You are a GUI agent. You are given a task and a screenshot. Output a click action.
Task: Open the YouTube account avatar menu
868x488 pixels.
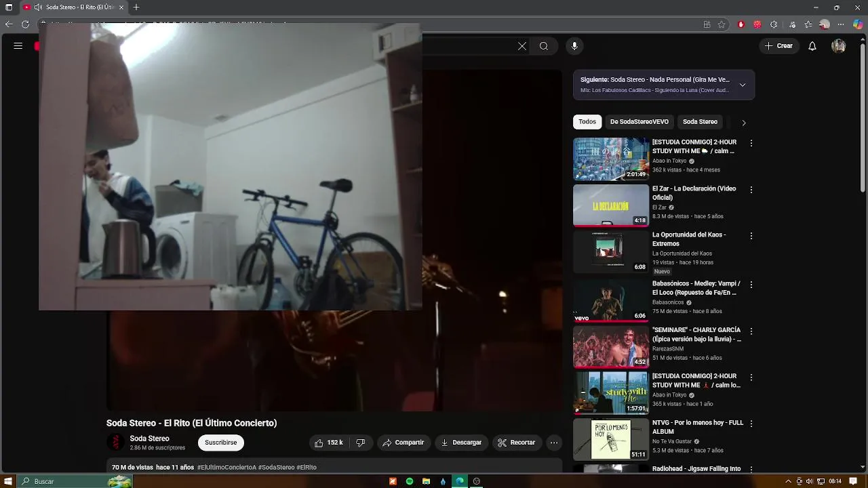pyautogui.click(x=839, y=46)
